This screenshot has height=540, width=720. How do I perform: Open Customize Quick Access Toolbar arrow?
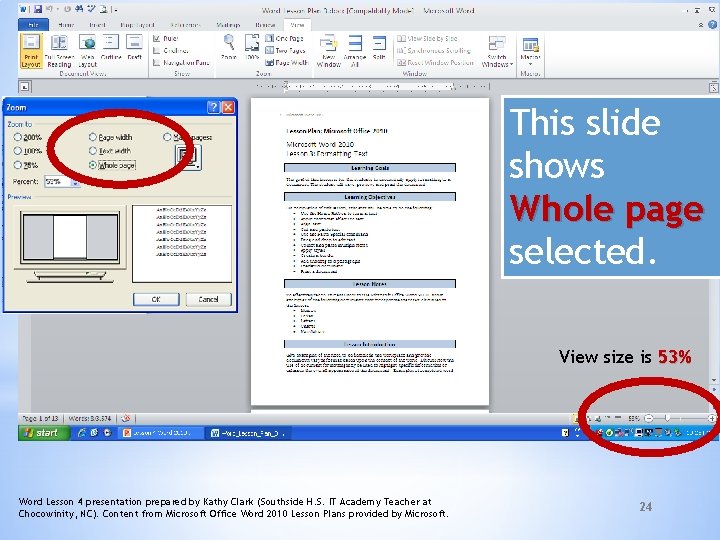[116, 10]
